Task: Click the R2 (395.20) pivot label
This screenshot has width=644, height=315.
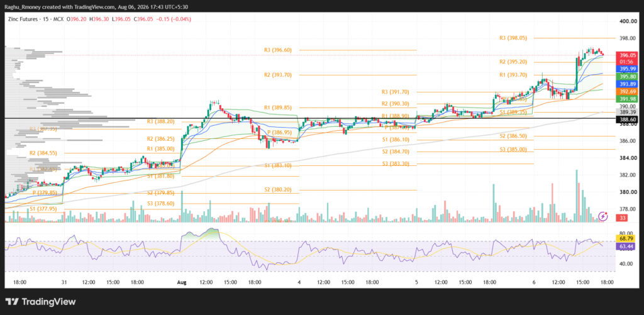Action: (513, 62)
